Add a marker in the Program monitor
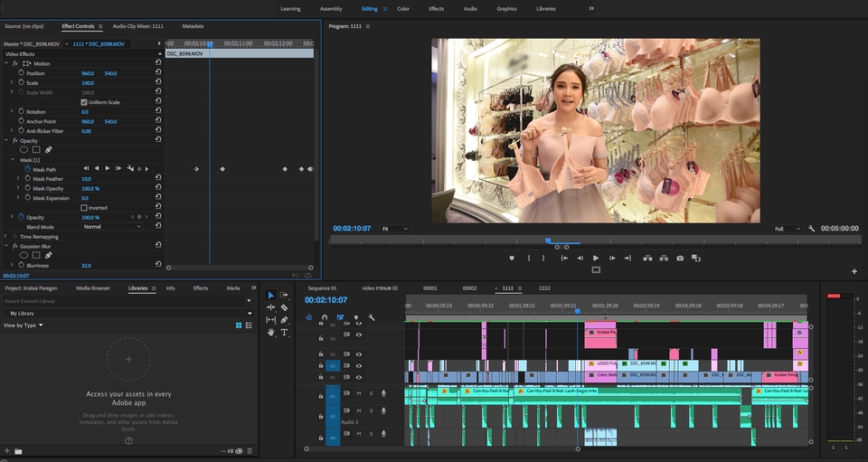Screen dimensions: 868x462 click(x=512, y=258)
